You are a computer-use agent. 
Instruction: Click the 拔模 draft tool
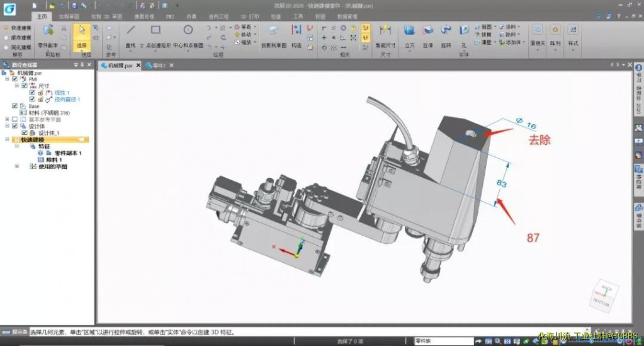tap(483, 35)
